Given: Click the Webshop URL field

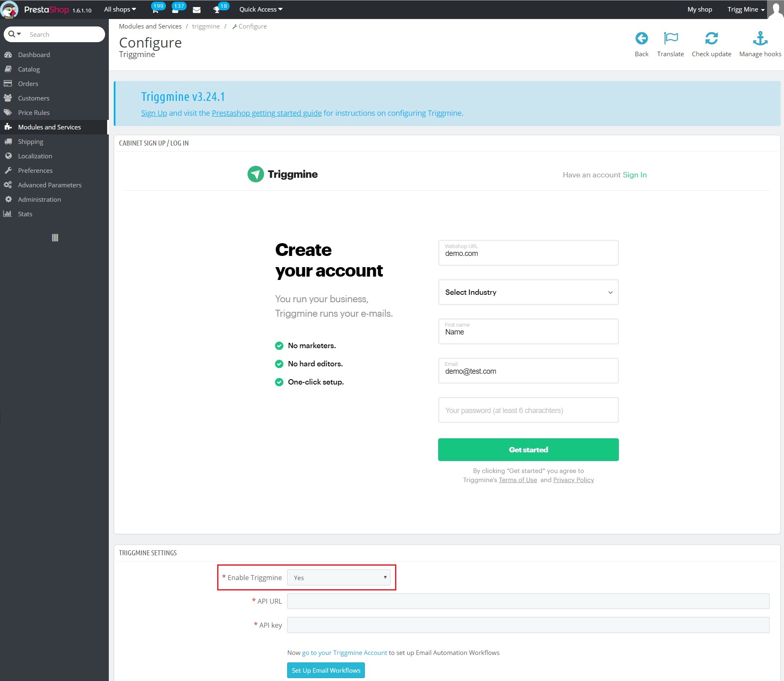Looking at the screenshot, I should 528,253.
